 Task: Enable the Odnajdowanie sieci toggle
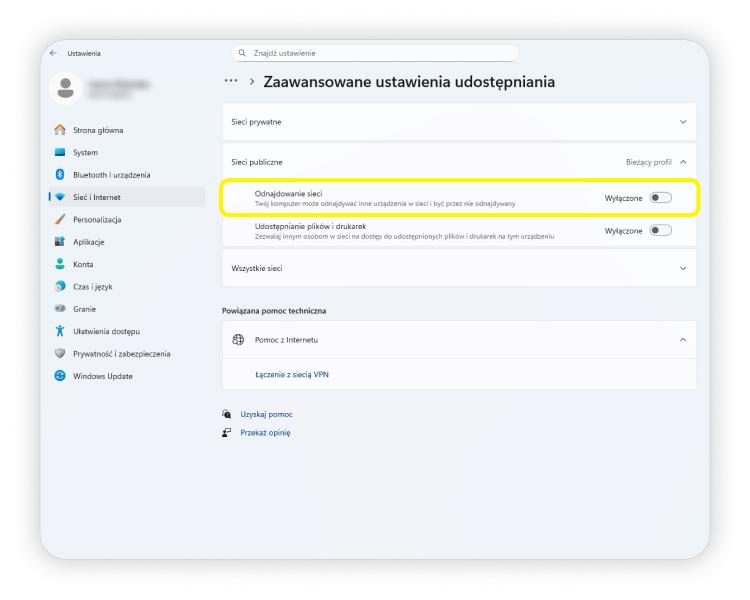click(661, 198)
